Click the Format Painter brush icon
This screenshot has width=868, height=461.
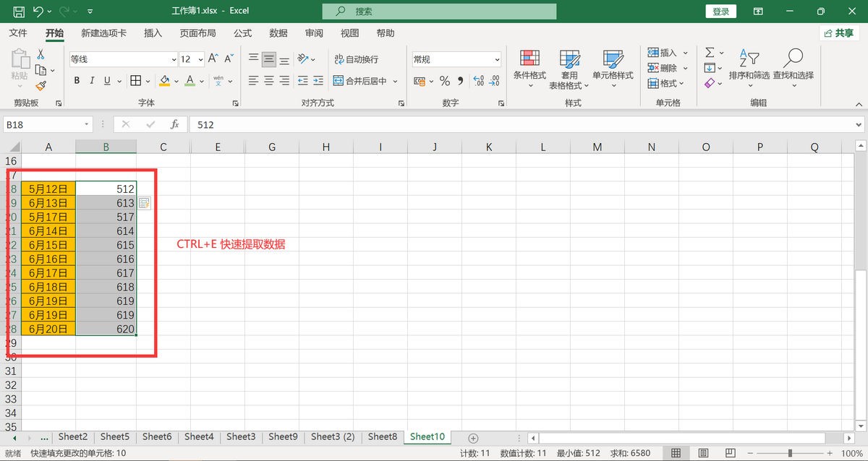coord(41,85)
